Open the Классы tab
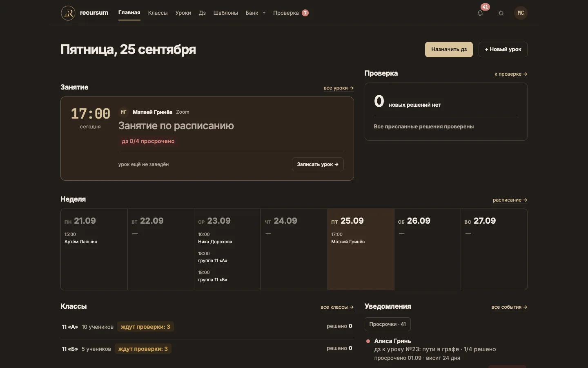The width and height of the screenshot is (588, 368). point(158,13)
